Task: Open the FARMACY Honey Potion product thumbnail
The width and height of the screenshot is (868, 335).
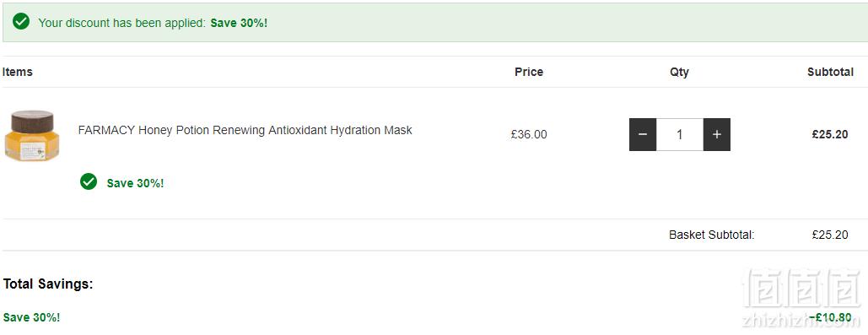Action: coord(32,136)
